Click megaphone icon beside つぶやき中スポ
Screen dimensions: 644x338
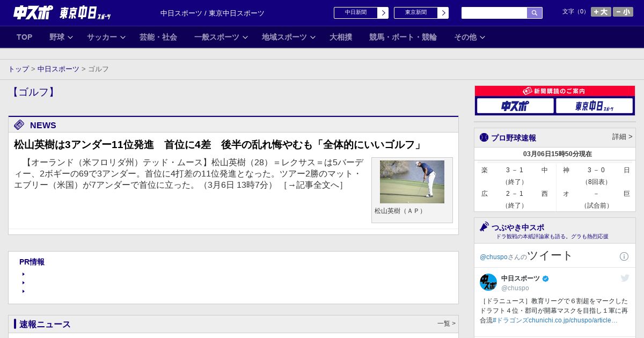point(485,227)
